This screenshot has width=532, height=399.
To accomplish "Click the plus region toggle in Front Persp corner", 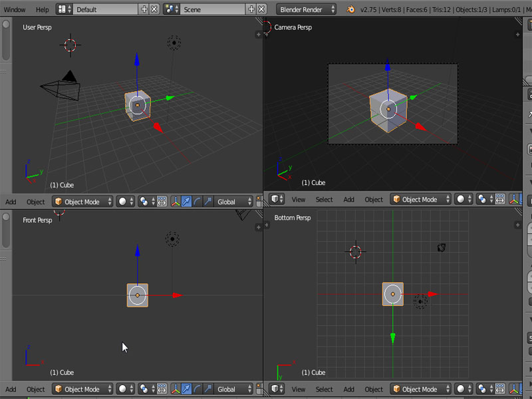I will (x=259, y=227).
